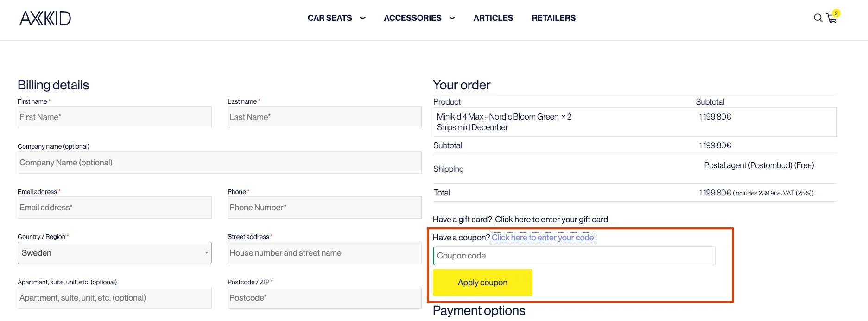This screenshot has height=321, width=868.
Task: Expand the Accessories menu chevron
Action: tap(452, 18)
